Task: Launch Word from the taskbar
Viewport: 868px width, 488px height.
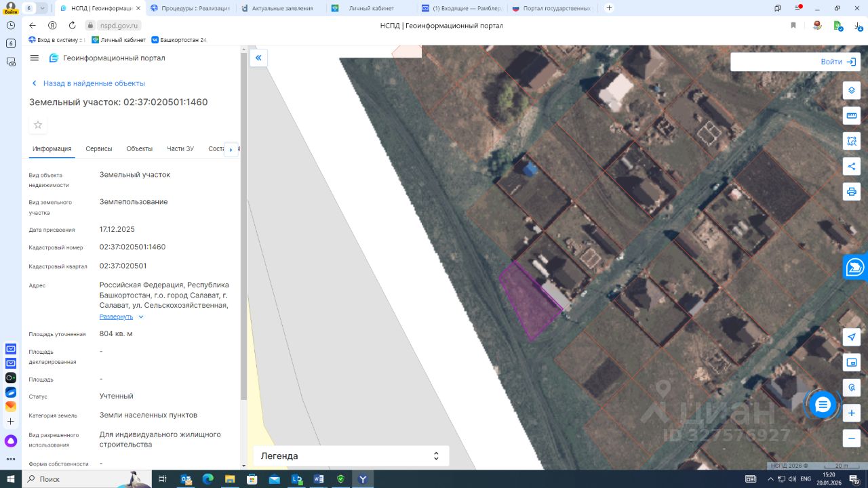Action: 319,479
